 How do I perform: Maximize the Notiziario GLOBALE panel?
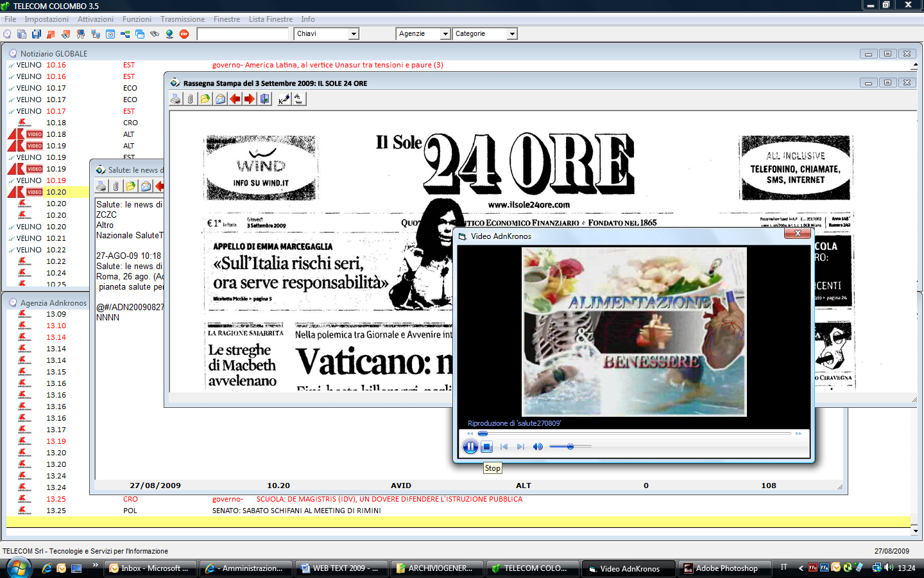(887, 54)
